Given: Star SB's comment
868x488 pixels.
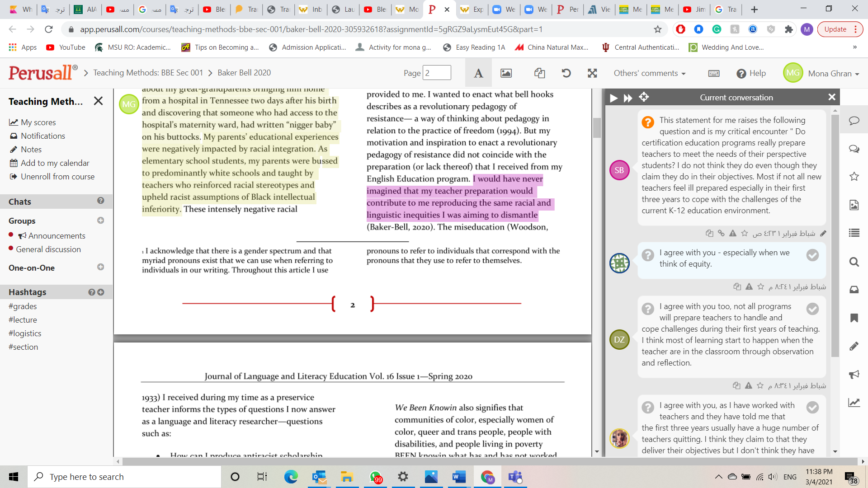Looking at the screenshot, I should [745, 234].
